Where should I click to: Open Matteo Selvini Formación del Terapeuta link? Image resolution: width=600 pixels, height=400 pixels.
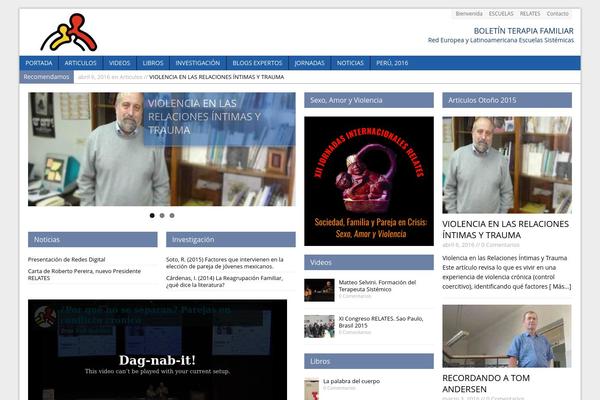[x=377, y=286]
